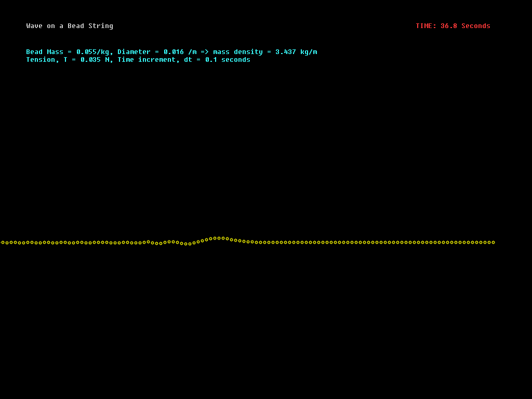532x399 pixels.
Task: Click the "Bead Mass" label
Action: click(45, 52)
